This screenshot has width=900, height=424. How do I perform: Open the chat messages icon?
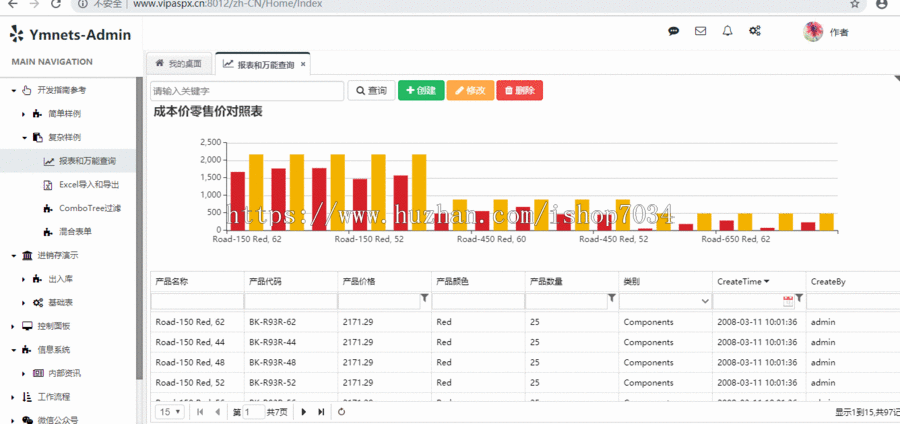click(674, 32)
